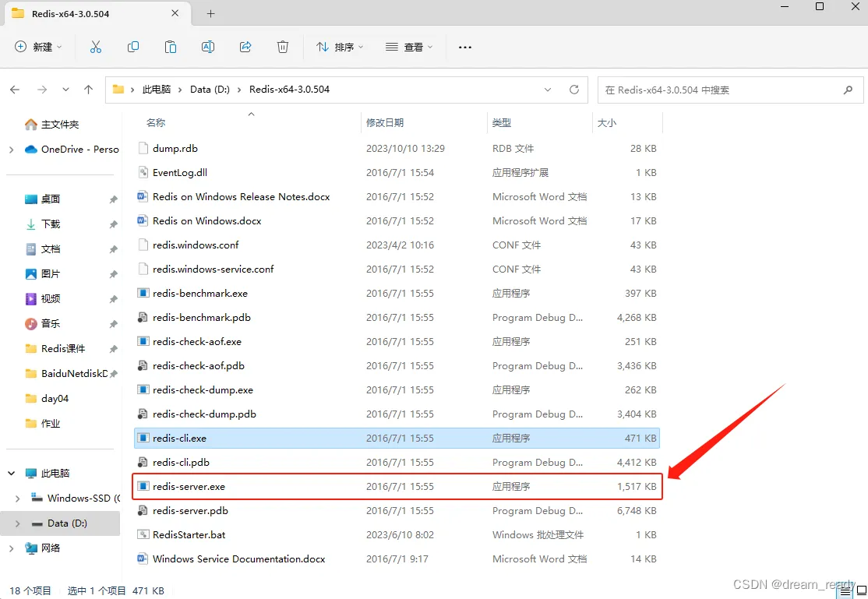Screen dimensions: 868x599
Task: Expand the Windows-SSD drive node
Action: [x=18, y=499]
